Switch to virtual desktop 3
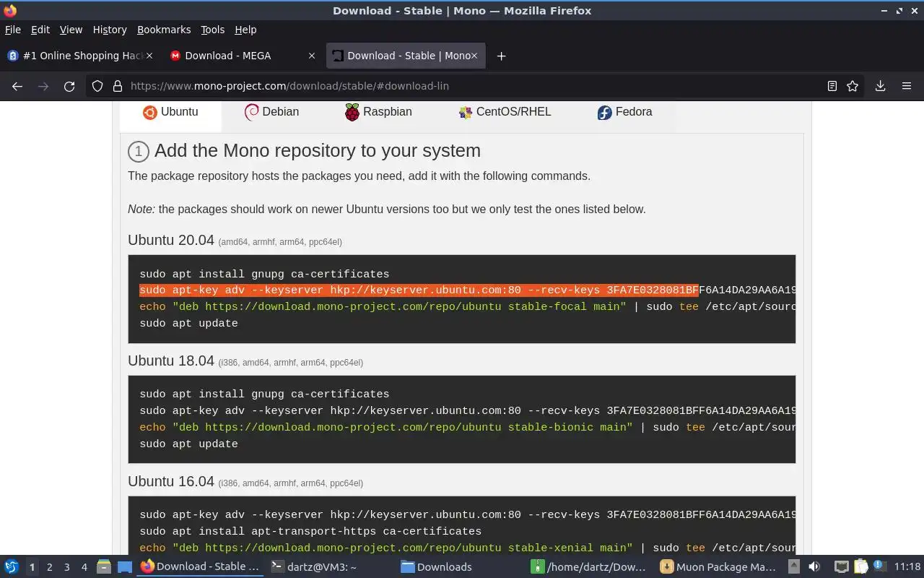 66,567
